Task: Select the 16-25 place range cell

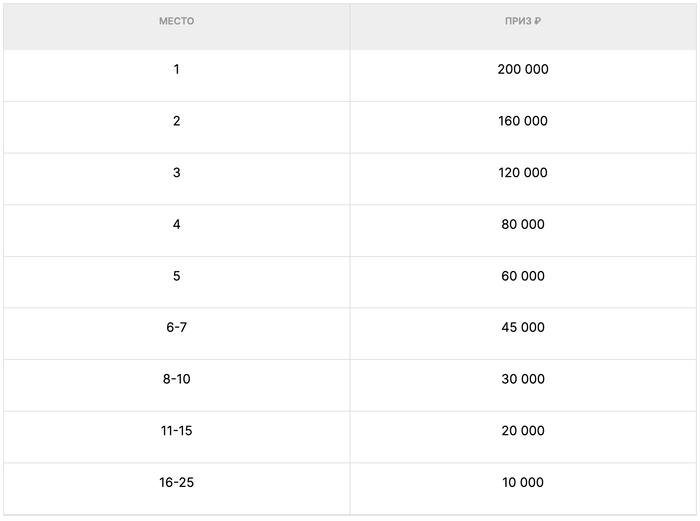Action: (x=176, y=483)
